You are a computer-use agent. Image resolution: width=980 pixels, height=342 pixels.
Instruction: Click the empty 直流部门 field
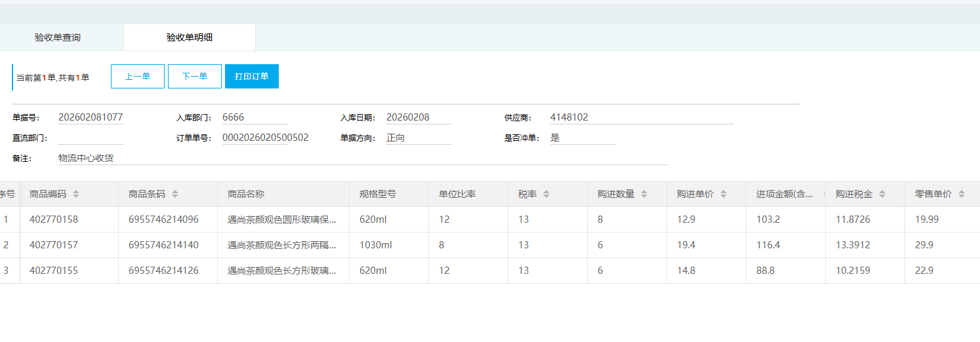pyautogui.click(x=91, y=138)
